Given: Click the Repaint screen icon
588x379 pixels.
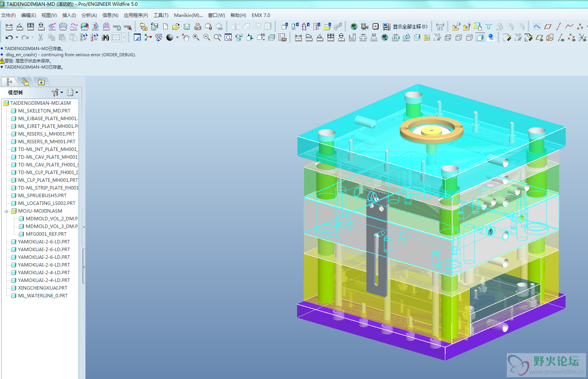Looking at the screenshot, I should [137, 37].
